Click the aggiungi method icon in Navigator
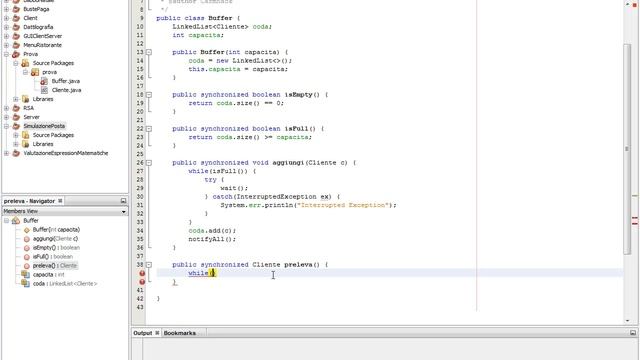 tap(27, 239)
